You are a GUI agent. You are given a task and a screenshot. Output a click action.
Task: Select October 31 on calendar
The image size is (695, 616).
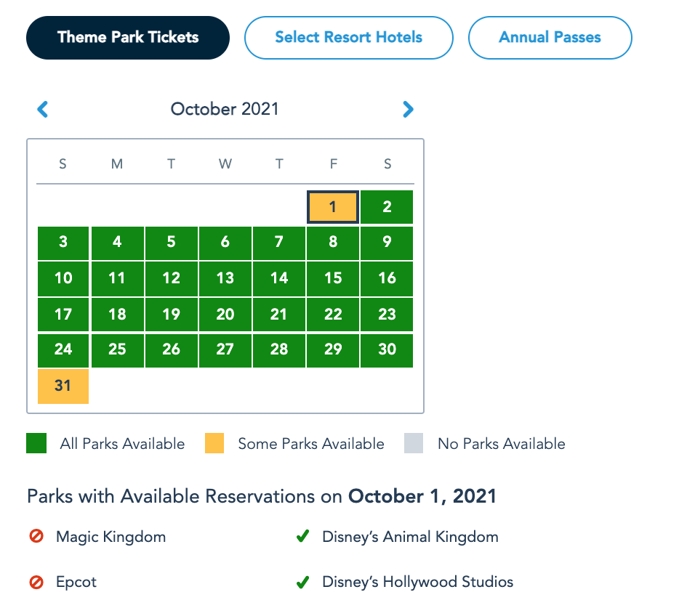tap(63, 386)
